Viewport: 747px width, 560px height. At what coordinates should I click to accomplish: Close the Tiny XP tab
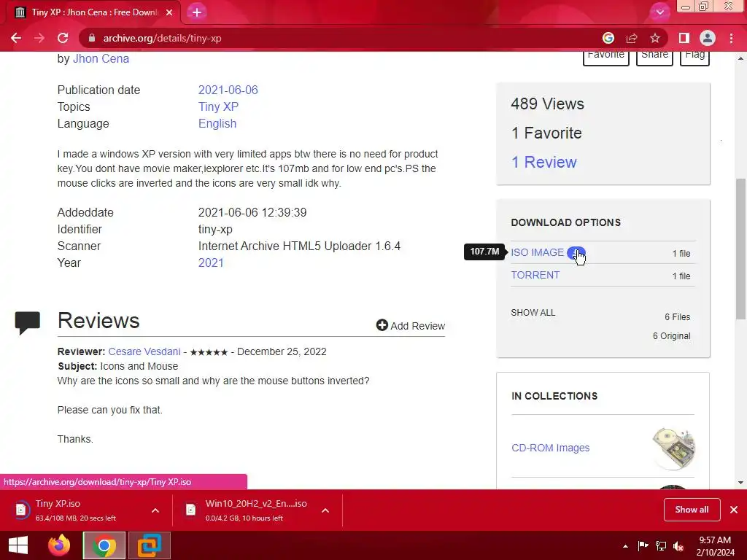point(169,12)
